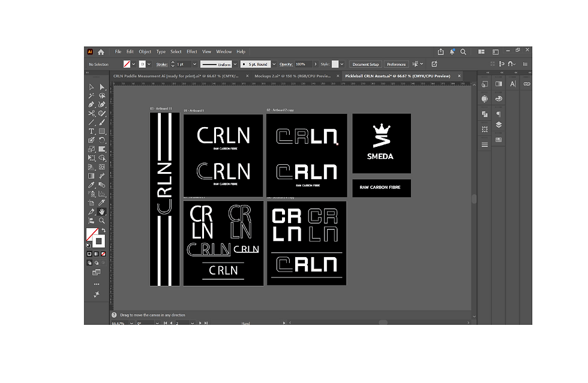588x383 pixels.
Task: Set paint mode to Color
Action: pos(89,254)
